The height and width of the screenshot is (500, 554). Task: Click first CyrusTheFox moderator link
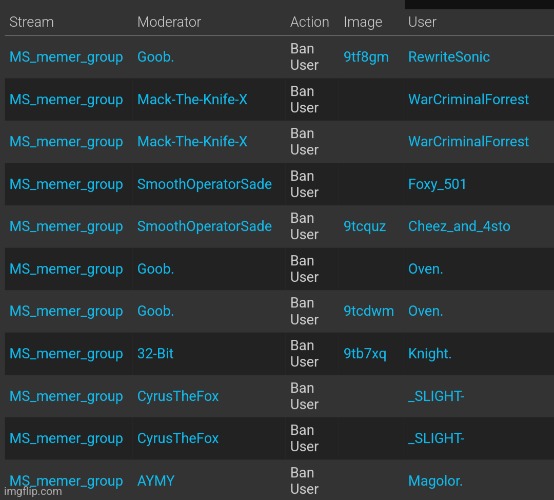pos(178,396)
